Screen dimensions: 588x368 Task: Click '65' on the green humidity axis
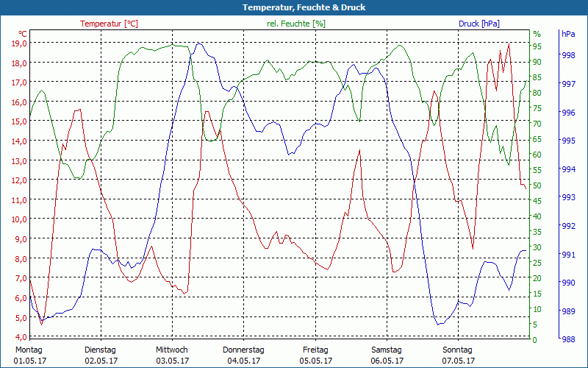(x=537, y=139)
